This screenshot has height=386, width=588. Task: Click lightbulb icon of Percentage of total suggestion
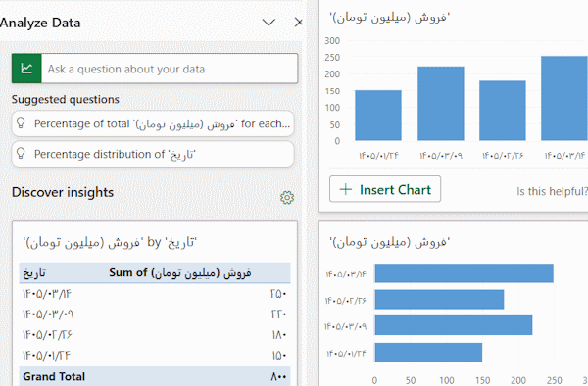(x=21, y=122)
